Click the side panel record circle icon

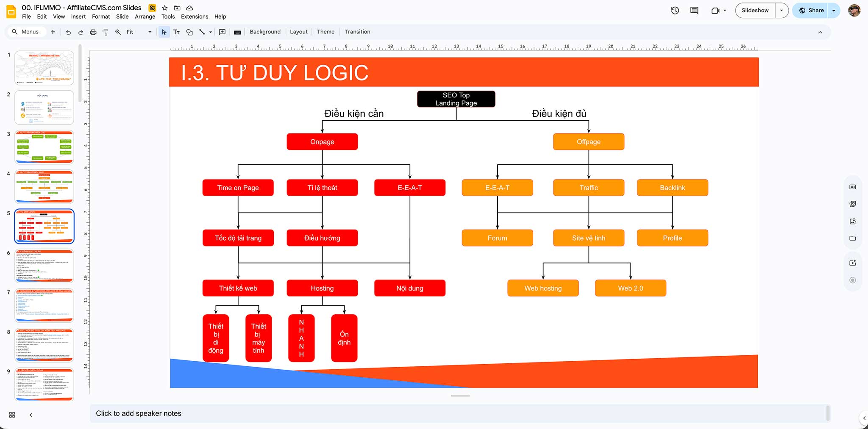pos(853,280)
